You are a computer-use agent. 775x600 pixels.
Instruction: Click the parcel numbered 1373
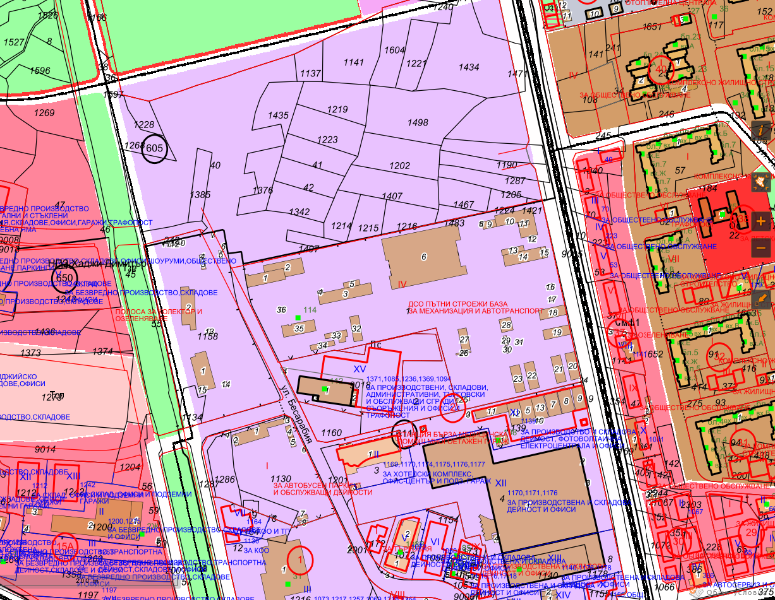click(x=30, y=353)
